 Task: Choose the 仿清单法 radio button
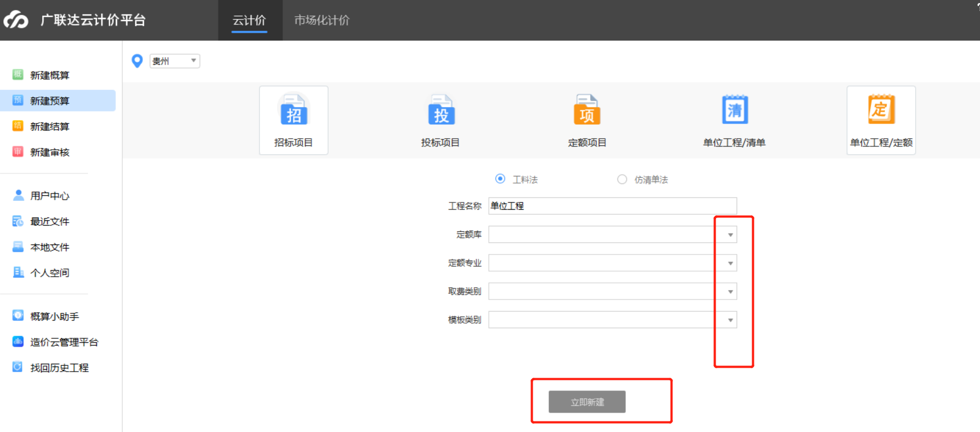[x=622, y=179]
